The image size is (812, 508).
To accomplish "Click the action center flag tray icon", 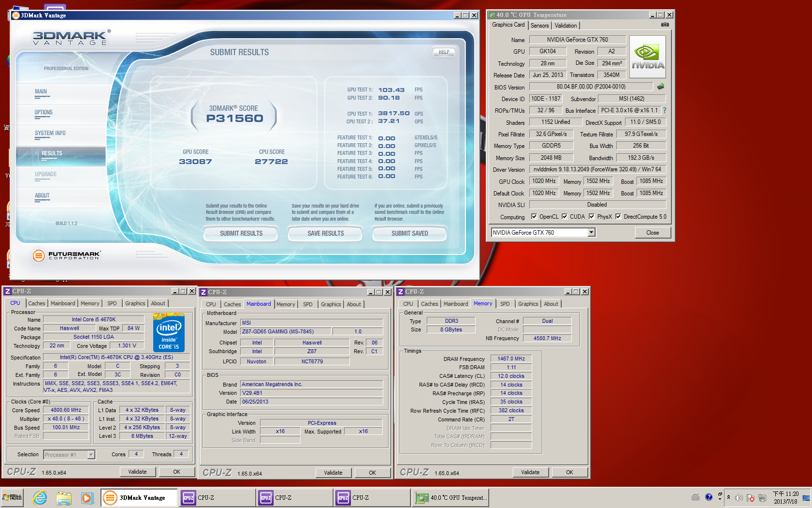I will coord(751,497).
